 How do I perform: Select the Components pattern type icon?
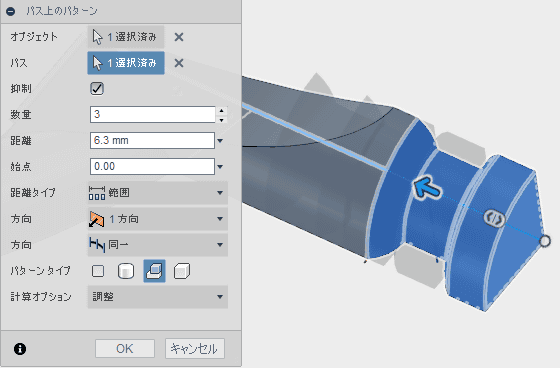click(182, 271)
